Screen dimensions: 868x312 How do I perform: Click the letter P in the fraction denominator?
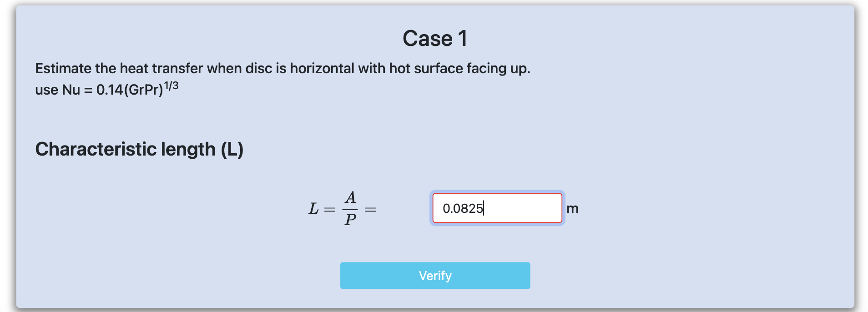pyautogui.click(x=350, y=220)
